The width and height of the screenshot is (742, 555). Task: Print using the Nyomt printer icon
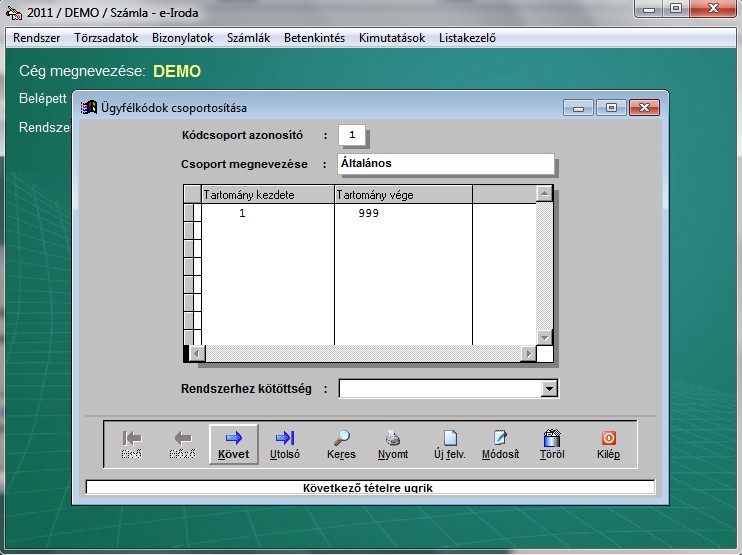point(394,444)
